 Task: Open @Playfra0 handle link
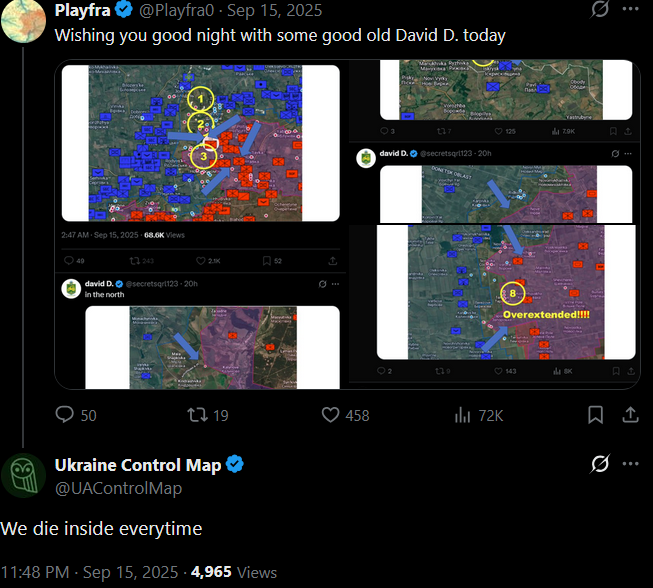(177, 10)
